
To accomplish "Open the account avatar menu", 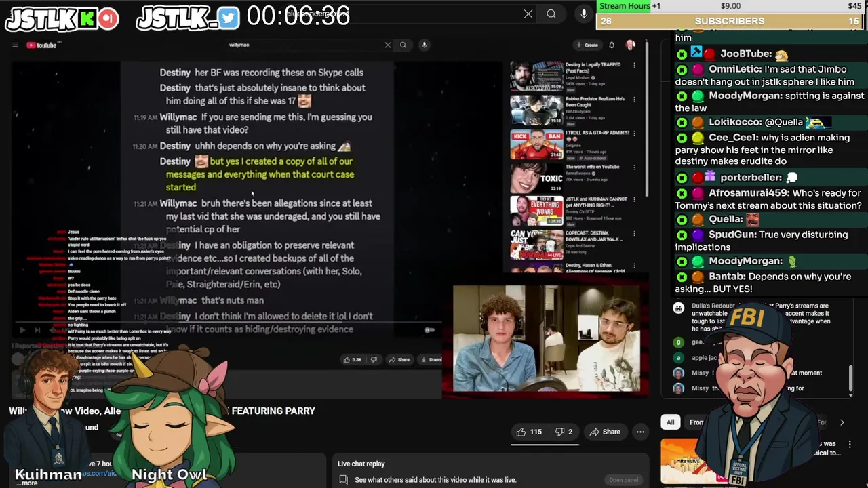I will [631, 45].
